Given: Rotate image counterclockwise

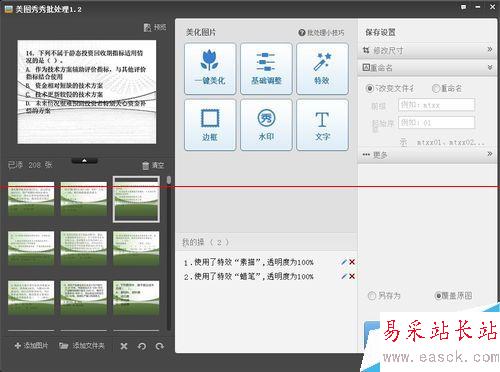Looking at the screenshot, I should [x=142, y=346].
